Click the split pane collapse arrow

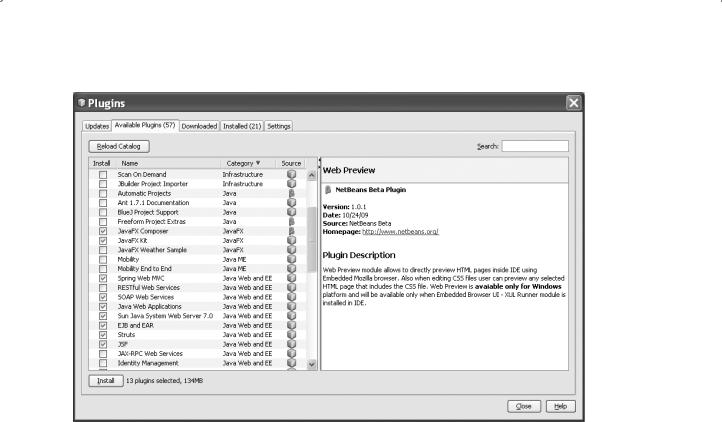click(x=320, y=160)
